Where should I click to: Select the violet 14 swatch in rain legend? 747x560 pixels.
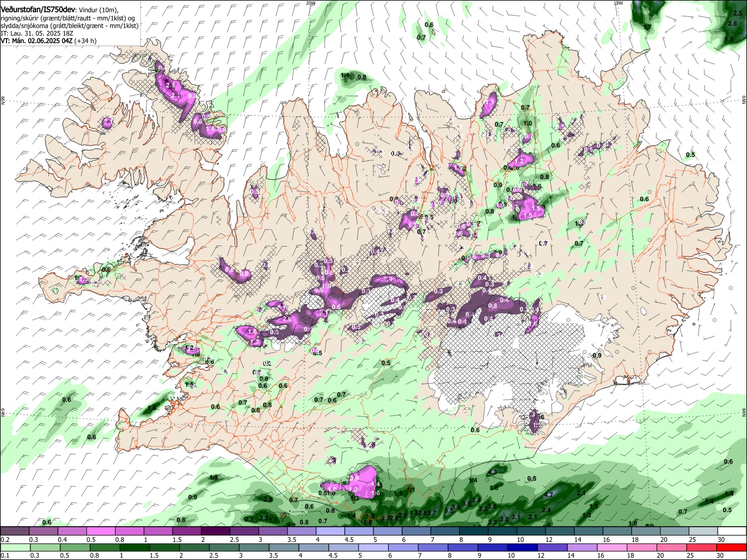(x=582, y=547)
